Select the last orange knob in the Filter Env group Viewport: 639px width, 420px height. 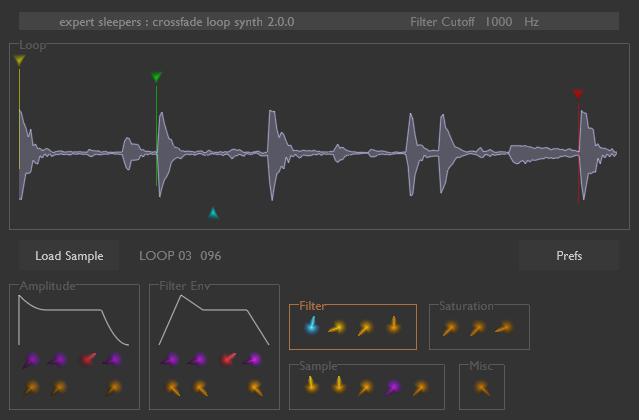256,388
